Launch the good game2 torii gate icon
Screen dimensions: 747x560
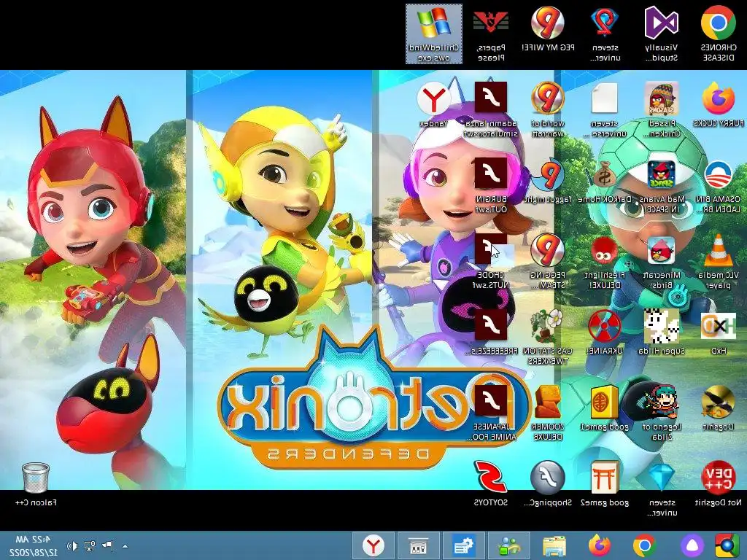[x=605, y=483]
